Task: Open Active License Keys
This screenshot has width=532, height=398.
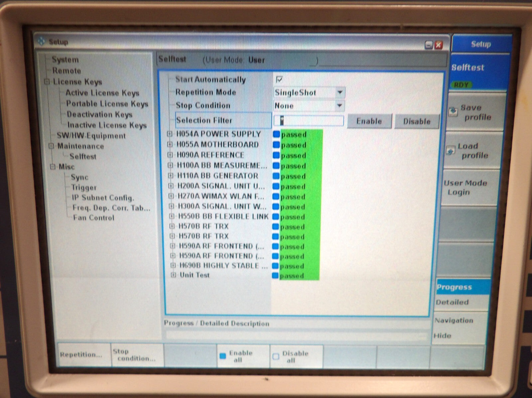Action: click(x=102, y=93)
